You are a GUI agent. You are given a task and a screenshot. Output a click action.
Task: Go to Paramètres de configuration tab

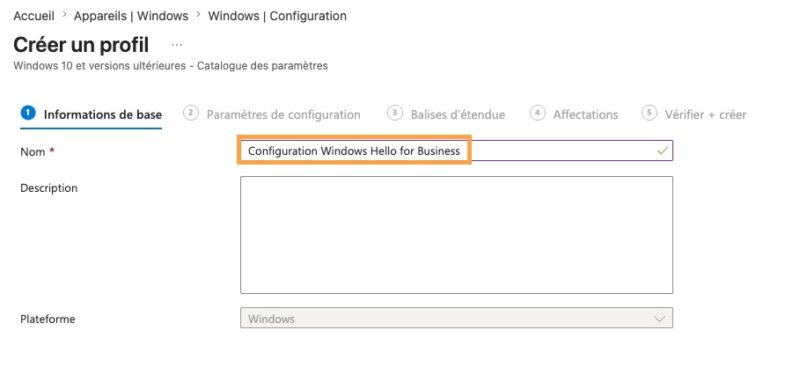(x=283, y=114)
